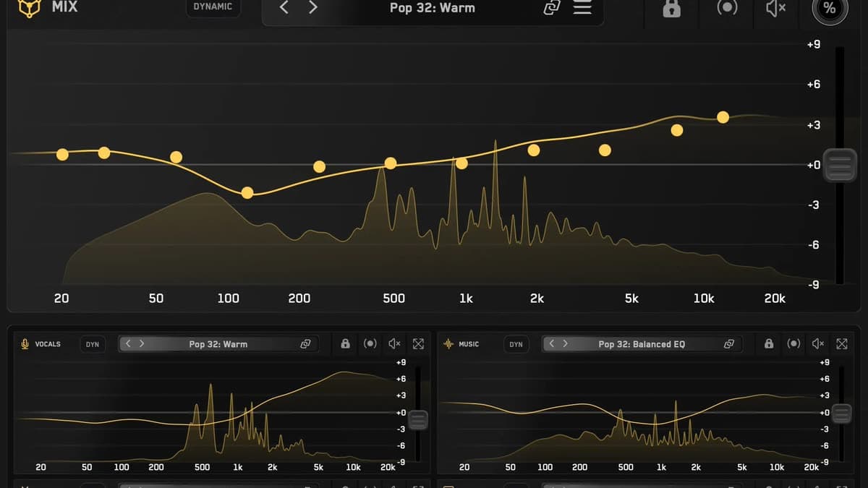Click the VOCALS microphone icon
The image size is (868, 488).
click(25, 344)
